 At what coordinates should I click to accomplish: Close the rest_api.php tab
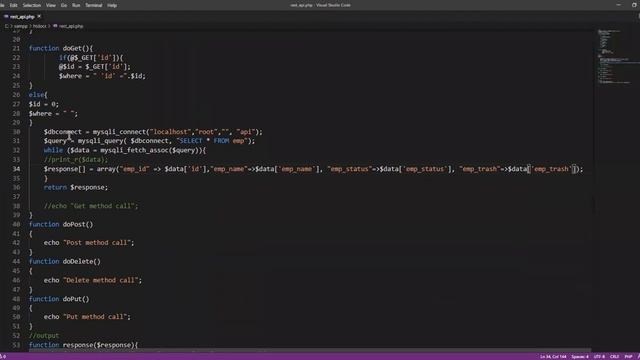[x=39, y=16]
